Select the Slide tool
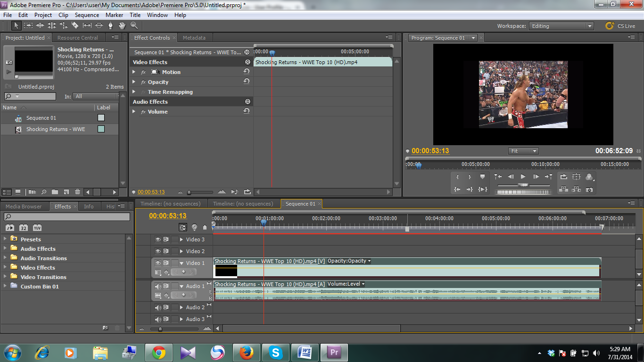The image size is (644, 362). 99,25
